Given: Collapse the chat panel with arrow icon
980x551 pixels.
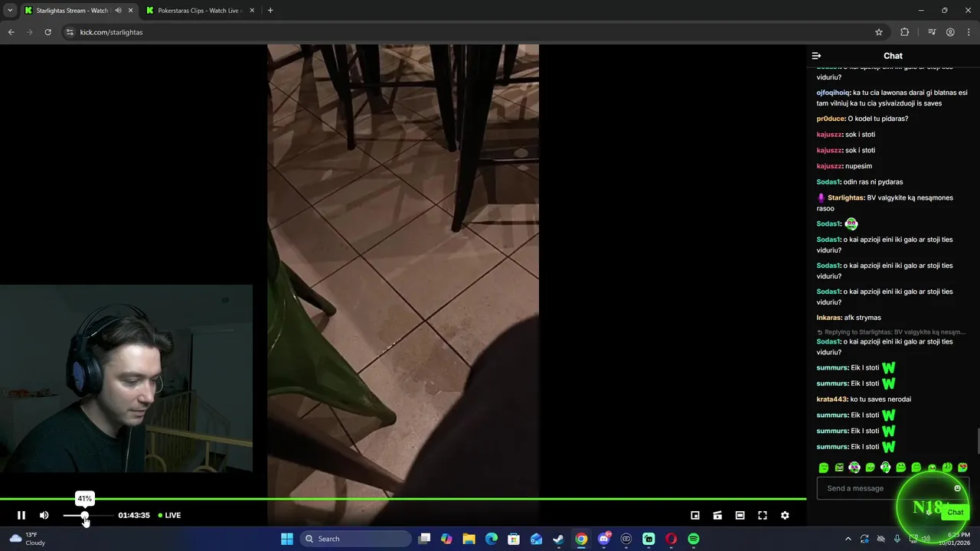Looking at the screenshot, I should tap(816, 56).
